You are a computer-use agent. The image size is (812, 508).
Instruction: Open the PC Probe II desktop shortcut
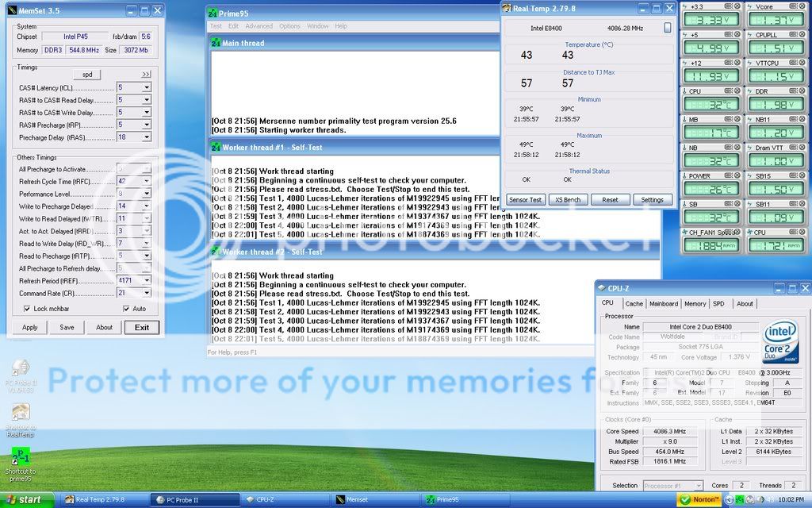click(x=20, y=375)
